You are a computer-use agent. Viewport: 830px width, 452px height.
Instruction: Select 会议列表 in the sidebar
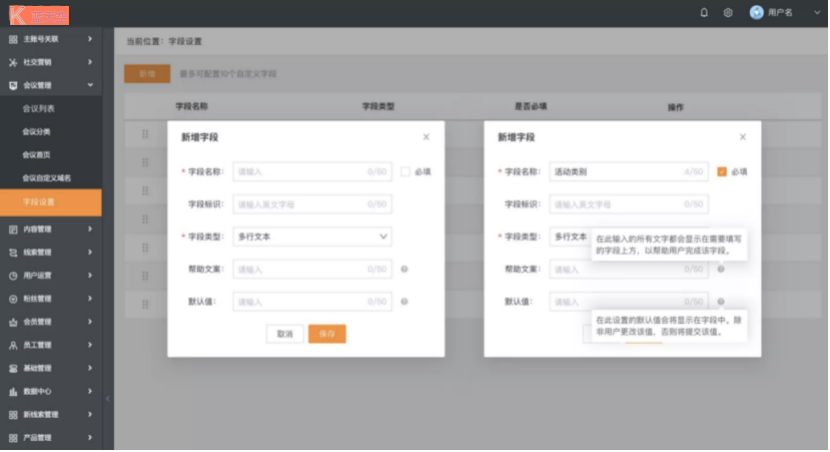pyautogui.click(x=39, y=108)
